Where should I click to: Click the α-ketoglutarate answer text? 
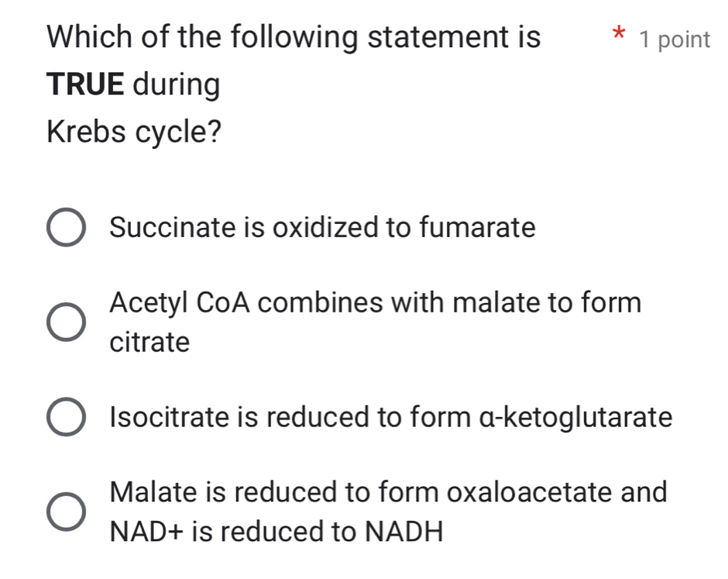coord(390,417)
